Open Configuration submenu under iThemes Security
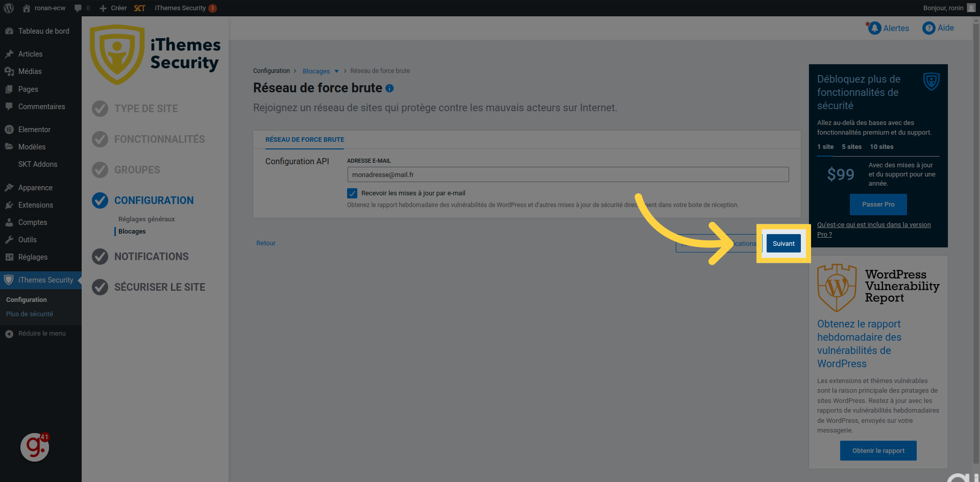Viewport: 980px width, 482px height. click(x=27, y=300)
